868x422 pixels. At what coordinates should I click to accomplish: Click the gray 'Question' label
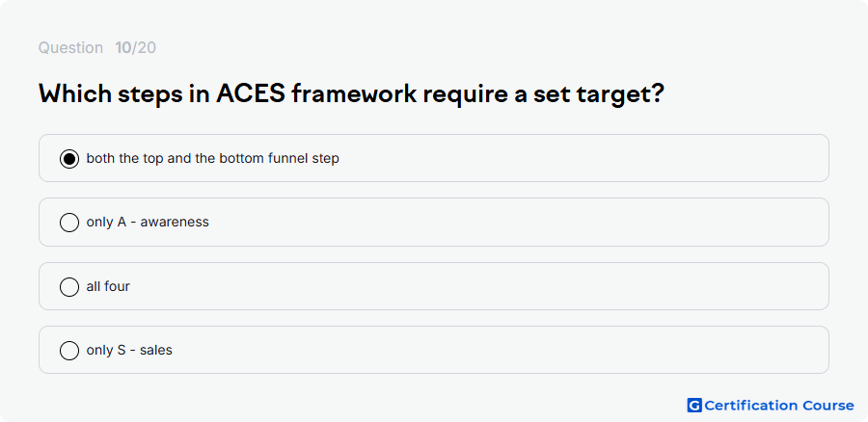(x=70, y=48)
